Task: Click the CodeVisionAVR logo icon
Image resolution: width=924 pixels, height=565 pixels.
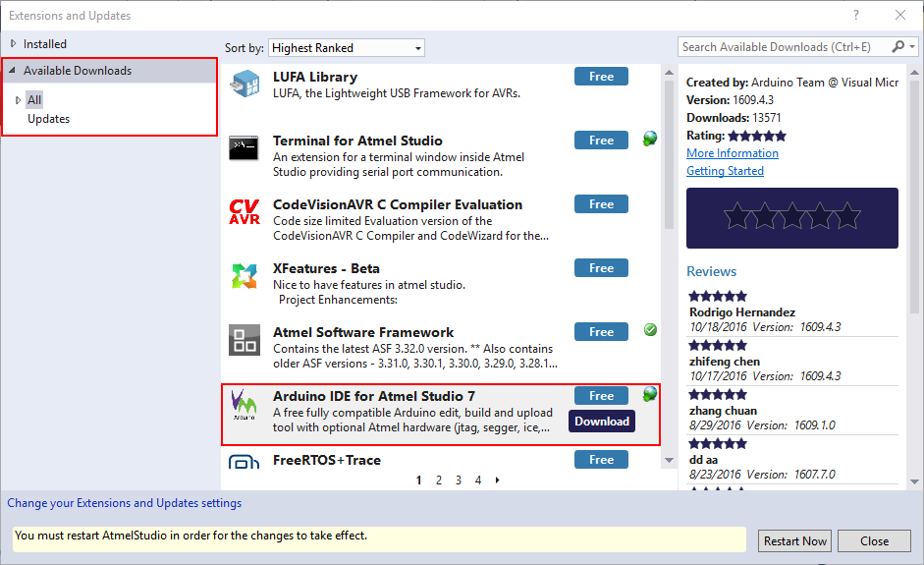Action: click(x=245, y=211)
